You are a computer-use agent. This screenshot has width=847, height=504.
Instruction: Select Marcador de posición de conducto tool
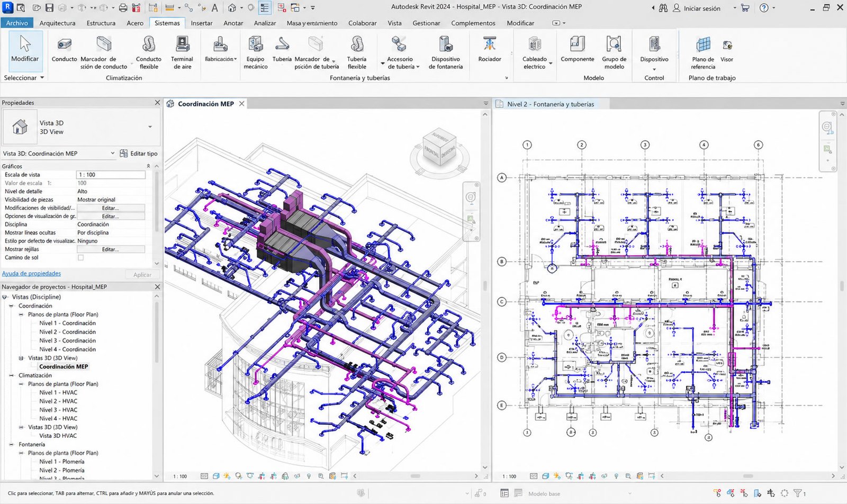[104, 52]
